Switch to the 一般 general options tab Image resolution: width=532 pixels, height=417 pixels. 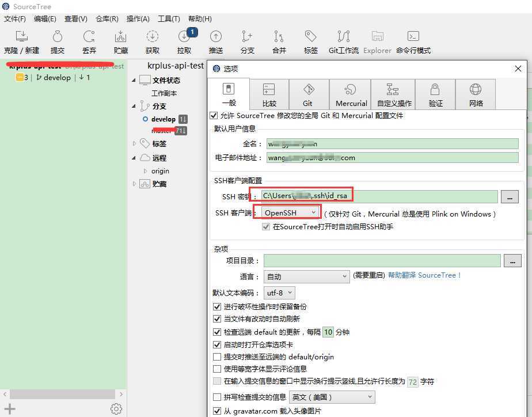pos(229,94)
